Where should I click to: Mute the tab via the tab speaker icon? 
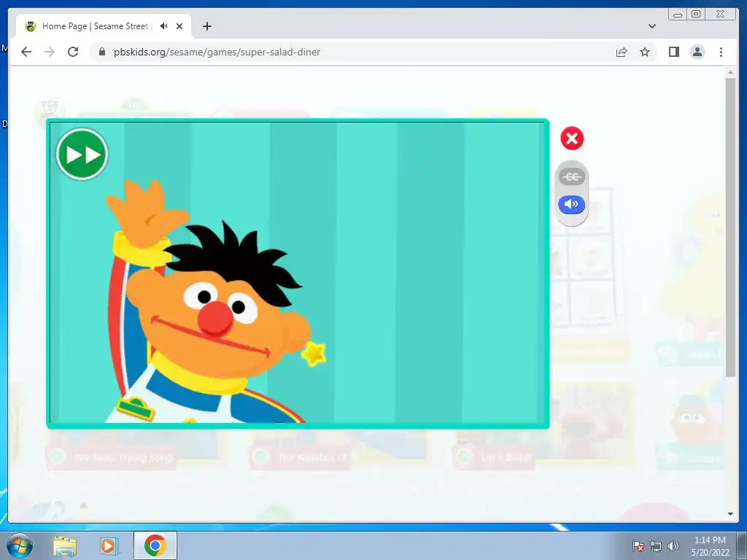[x=164, y=26]
